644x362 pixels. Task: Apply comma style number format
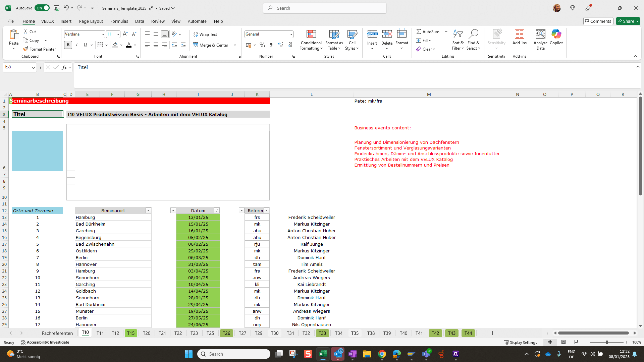(271, 45)
